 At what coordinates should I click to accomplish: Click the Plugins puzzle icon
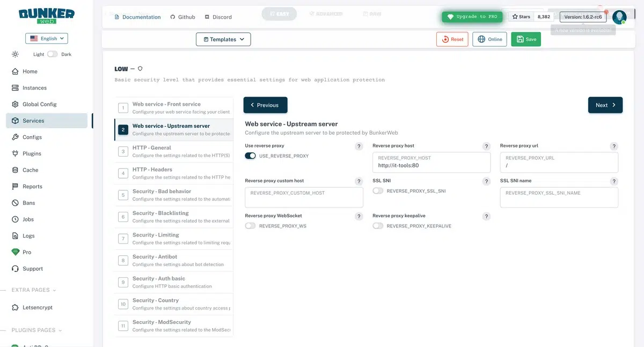coord(15,153)
